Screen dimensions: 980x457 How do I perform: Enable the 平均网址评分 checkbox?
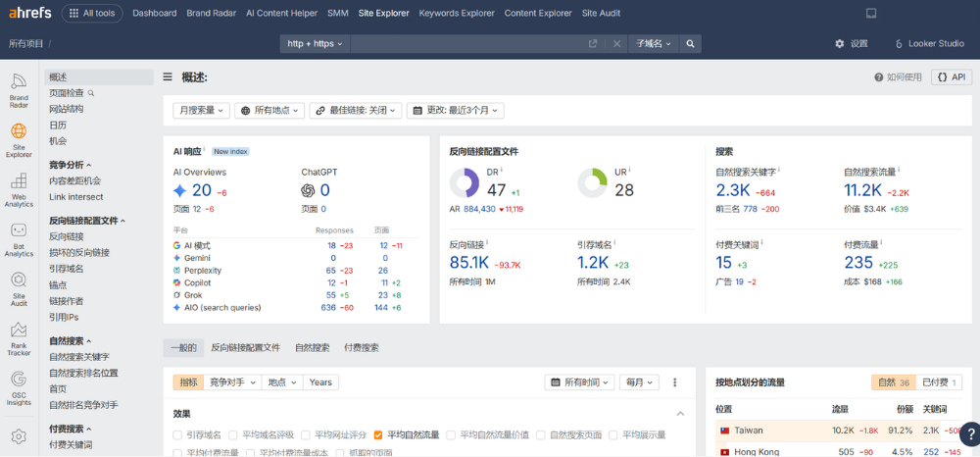305,434
